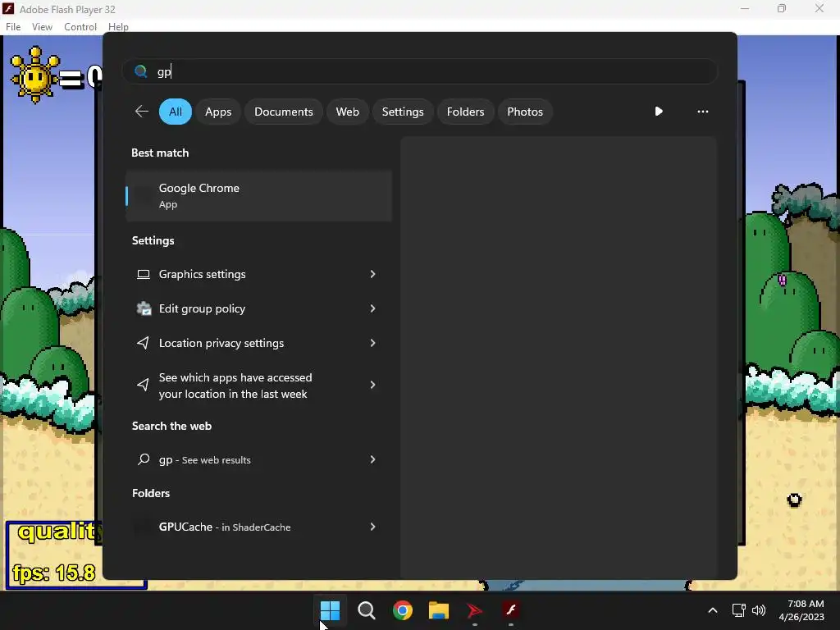The image size is (840, 630).
Task: Click the sun counter icon in the game
Action: tap(34, 75)
